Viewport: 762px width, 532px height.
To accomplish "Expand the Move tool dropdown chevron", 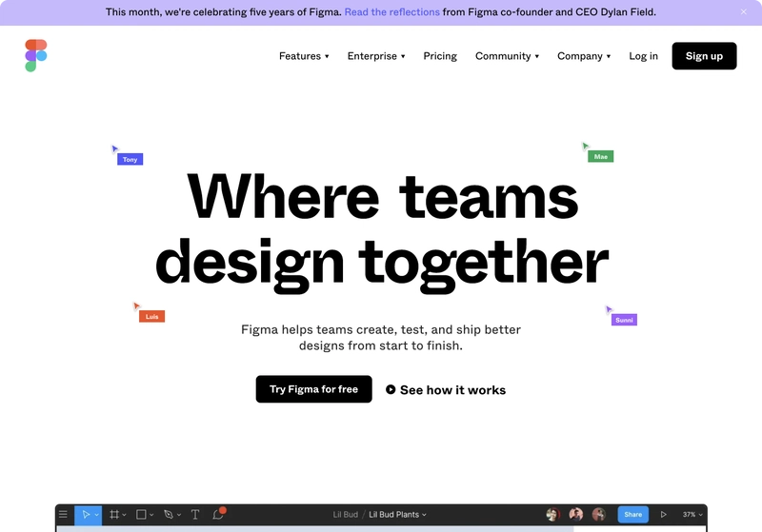I will tap(97, 515).
